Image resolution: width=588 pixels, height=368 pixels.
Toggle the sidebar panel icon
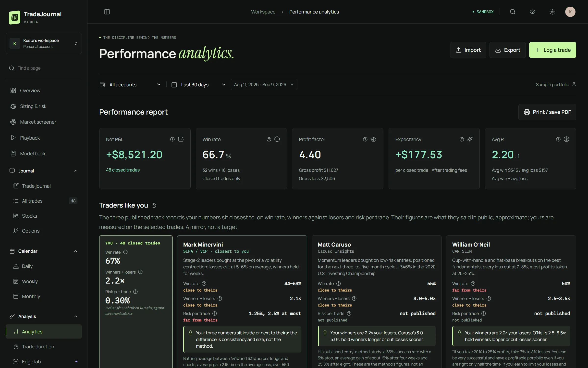(x=107, y=12)
